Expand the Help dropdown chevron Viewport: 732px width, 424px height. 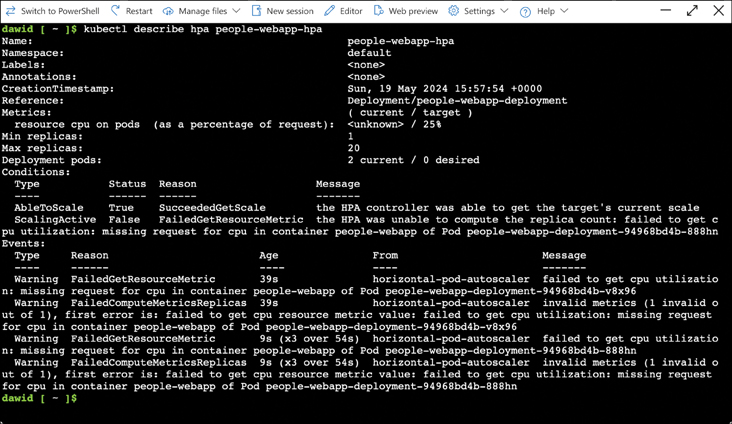pos(564,11)
